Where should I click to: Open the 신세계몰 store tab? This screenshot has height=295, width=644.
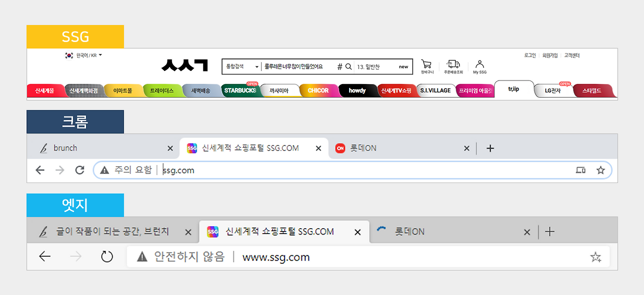click(45, 91)
